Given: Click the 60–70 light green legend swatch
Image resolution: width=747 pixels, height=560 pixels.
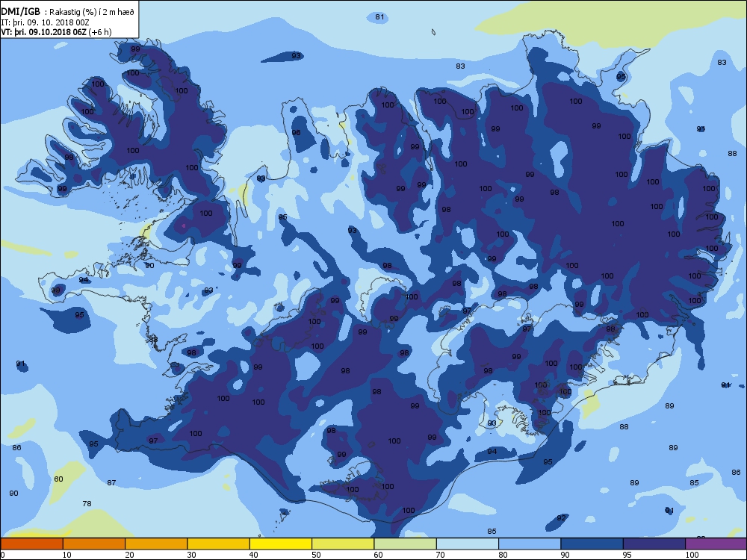Looking at the screenshot, I should click(405, 544).
